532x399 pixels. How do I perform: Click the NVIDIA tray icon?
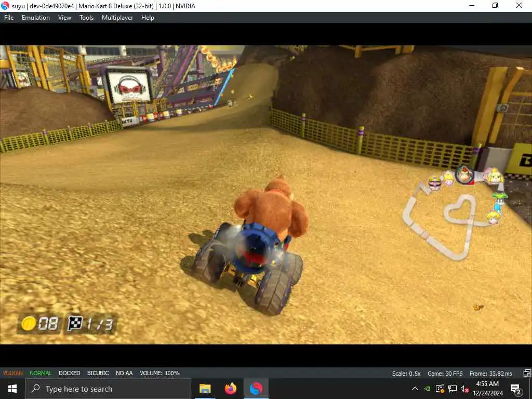click(428, 389)
